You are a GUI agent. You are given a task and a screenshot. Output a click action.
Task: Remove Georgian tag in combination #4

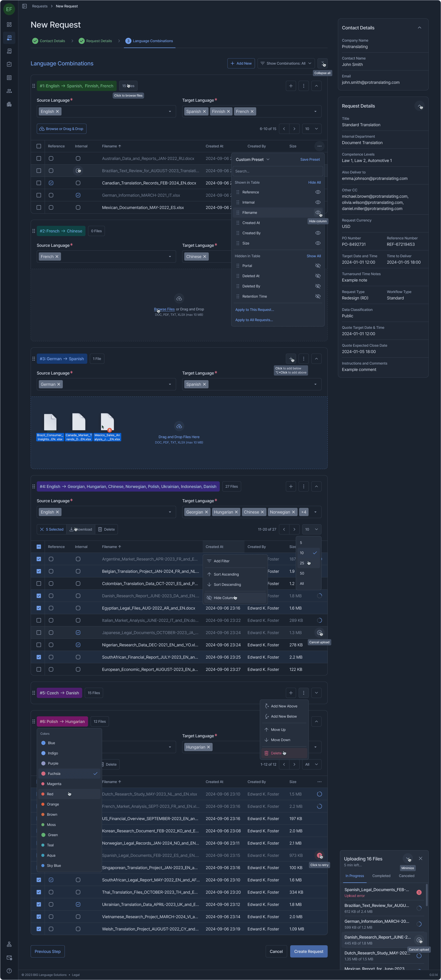click(206, 512)
